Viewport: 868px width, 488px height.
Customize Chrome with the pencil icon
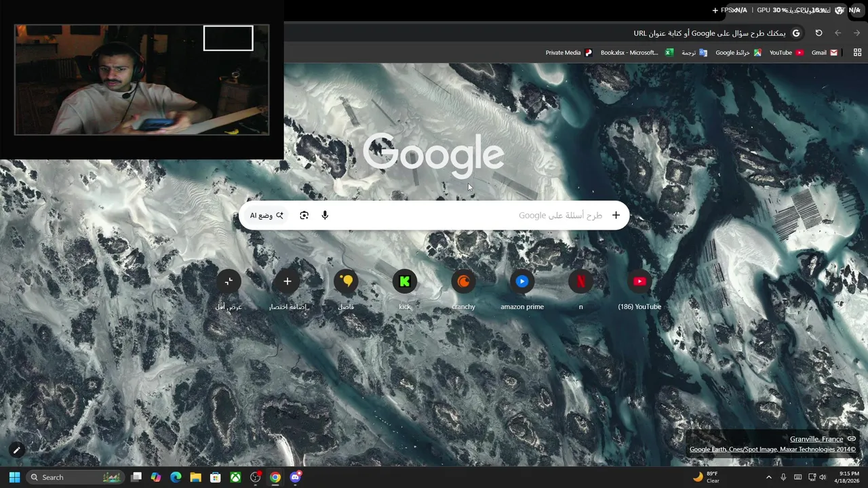click(17, 449)
